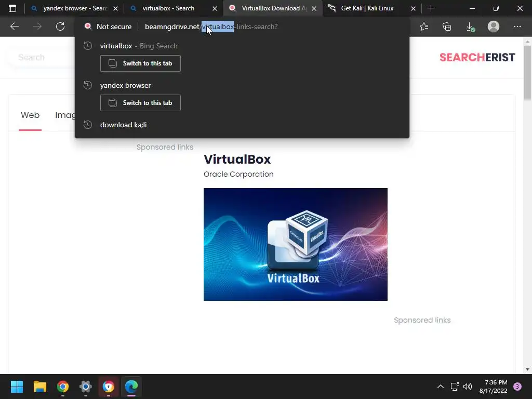
Task: Show hidden tray icons chevron
Action: click(x=441, y=387)
